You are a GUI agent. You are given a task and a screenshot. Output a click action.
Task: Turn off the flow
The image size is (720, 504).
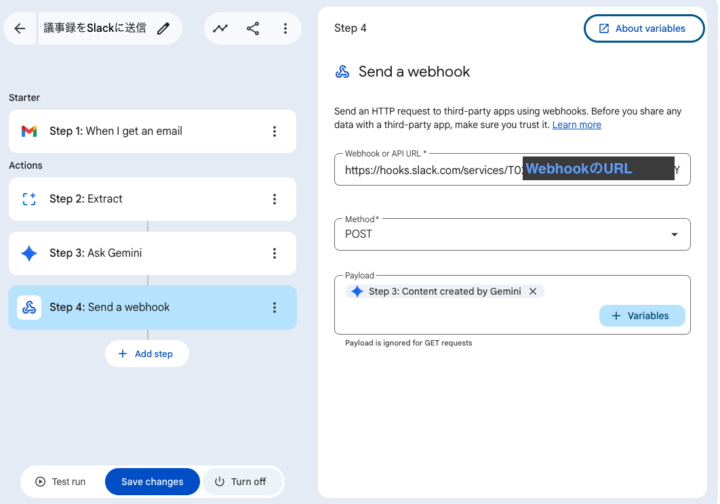click(241, 481)
